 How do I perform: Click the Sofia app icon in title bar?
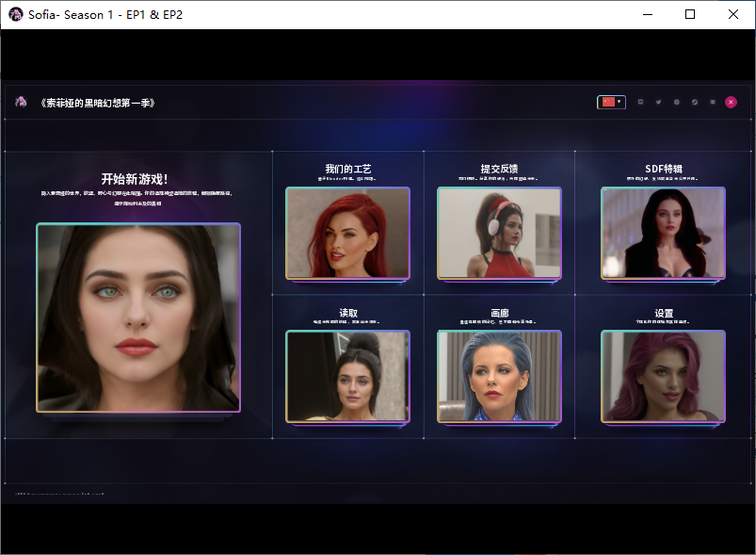click(15, 14)
